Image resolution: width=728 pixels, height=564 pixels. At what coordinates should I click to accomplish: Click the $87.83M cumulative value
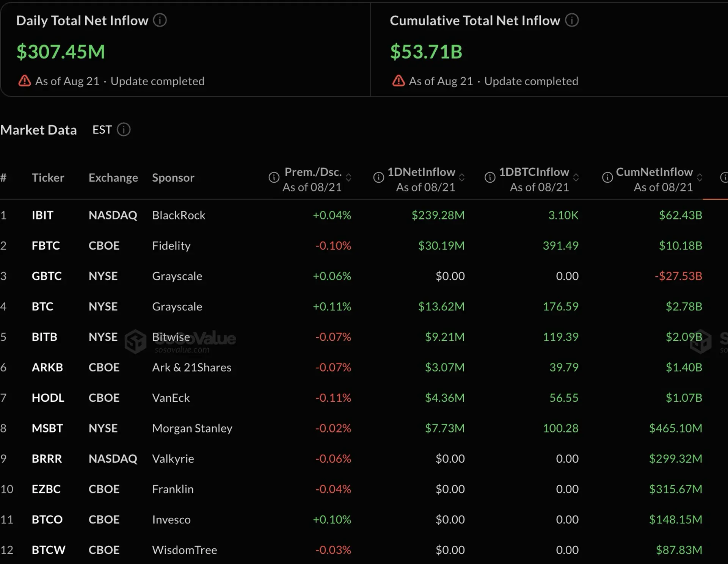(679, 550)
